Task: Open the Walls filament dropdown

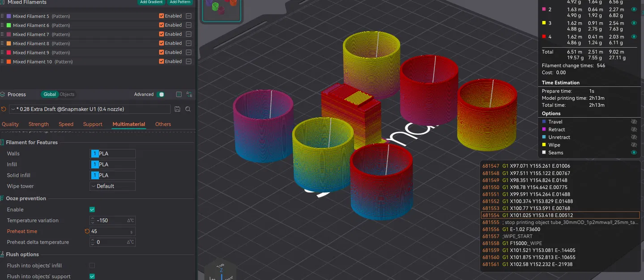Action: click(113, 154)
